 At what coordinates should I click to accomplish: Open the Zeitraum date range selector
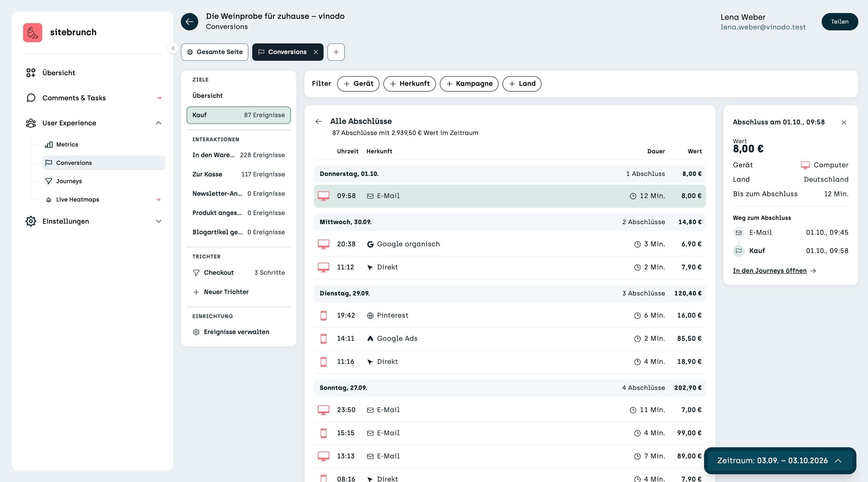(x=780, y=461)
